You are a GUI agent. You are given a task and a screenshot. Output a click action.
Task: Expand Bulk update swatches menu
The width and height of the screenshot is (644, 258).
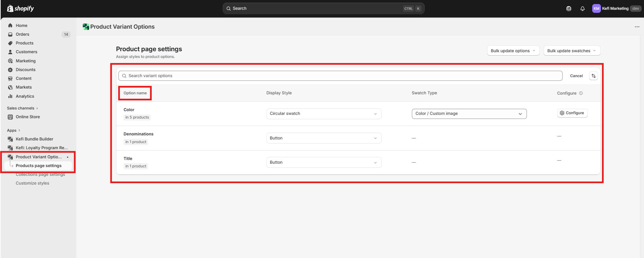[x=571, y=51]
